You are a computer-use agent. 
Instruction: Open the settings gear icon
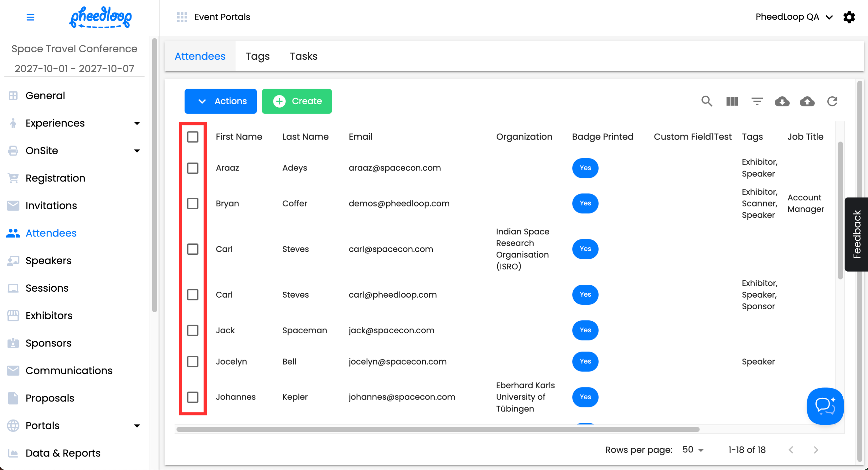849,17
